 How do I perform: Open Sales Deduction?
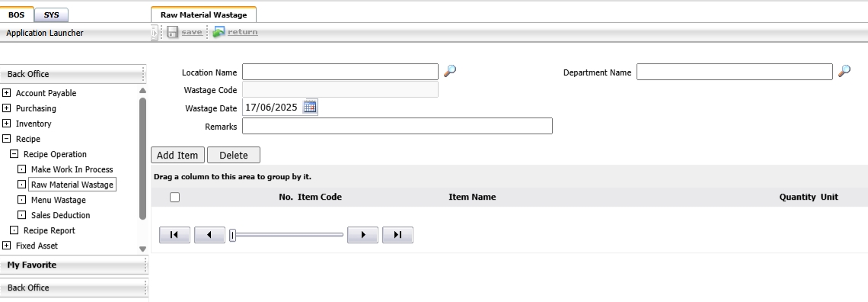click(x=60, y=215)
